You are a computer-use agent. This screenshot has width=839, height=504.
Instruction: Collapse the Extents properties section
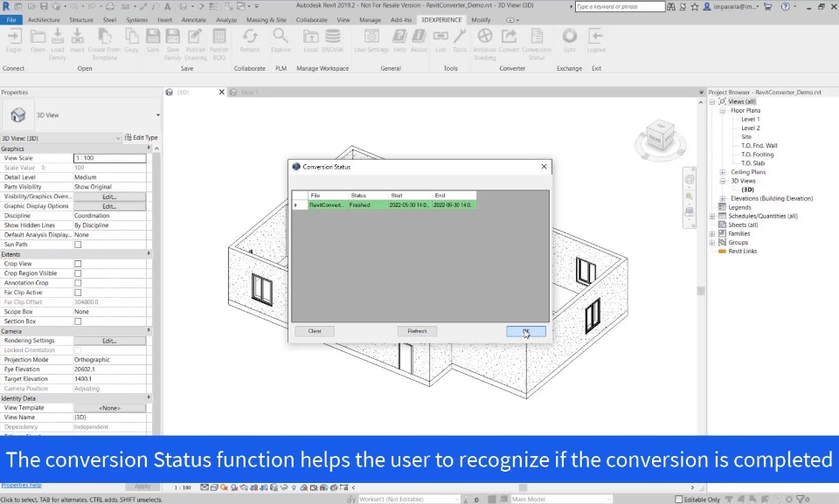click(x=149, y=253)
